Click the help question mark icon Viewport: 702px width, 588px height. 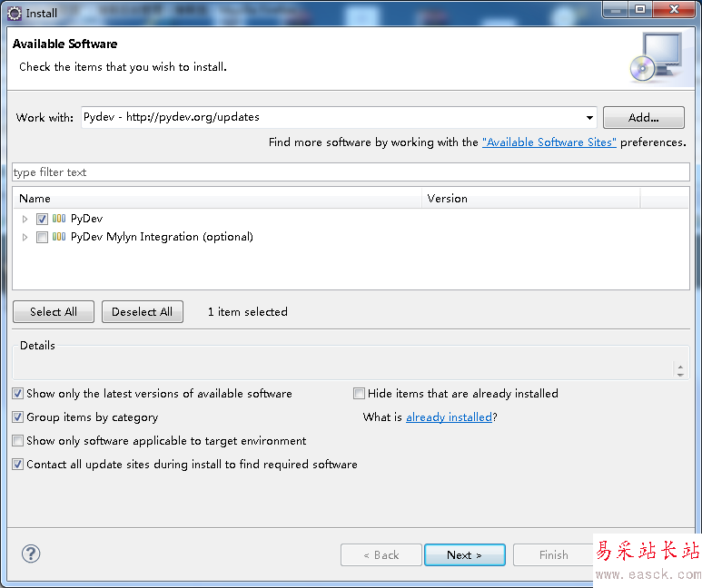[x=31, y=554]
